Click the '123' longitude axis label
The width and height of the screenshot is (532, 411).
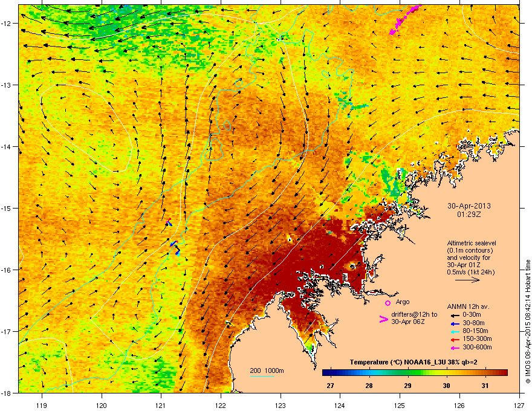tap(281, 405)
